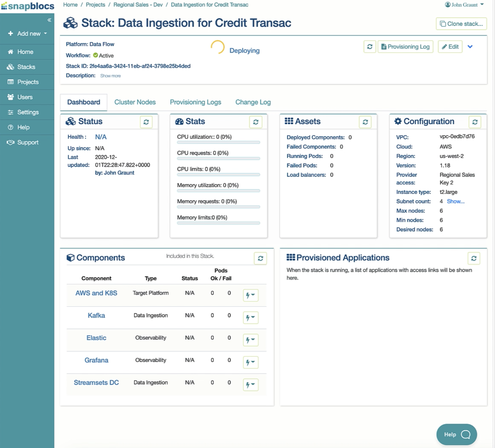The height and width of the screenshot is (448, 495).
Task: Go to Home in the sidebar
Action: [x=27, y=52]
